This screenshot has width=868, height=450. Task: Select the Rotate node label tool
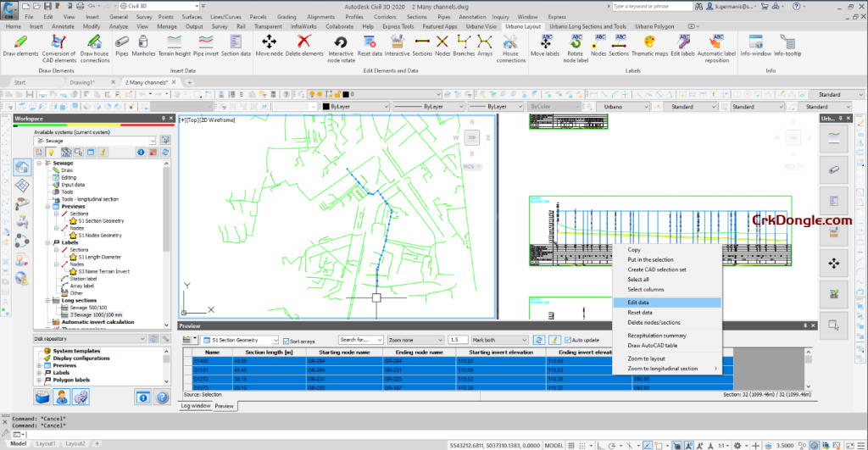click(x=576, y=48)
